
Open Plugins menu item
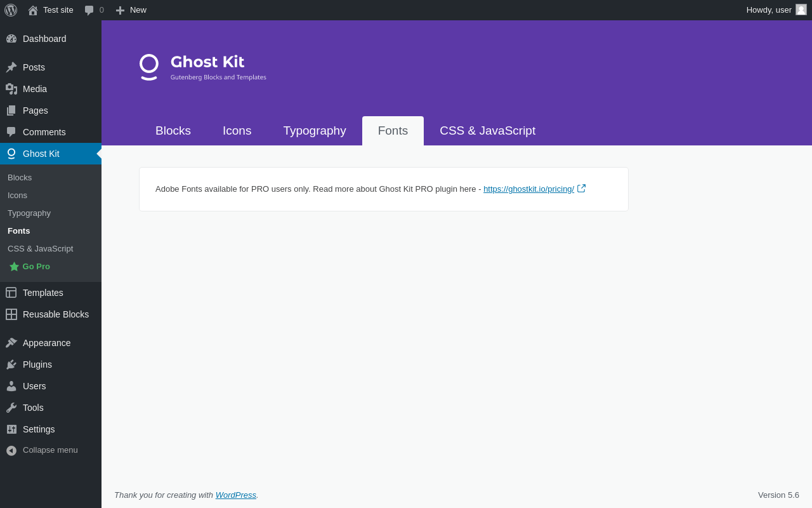[x=51, y=364]
